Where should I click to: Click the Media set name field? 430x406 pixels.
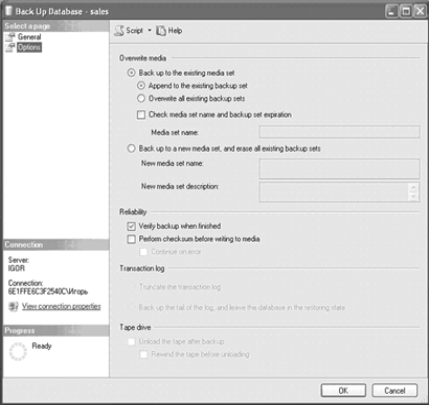click(x=339, y=132)
